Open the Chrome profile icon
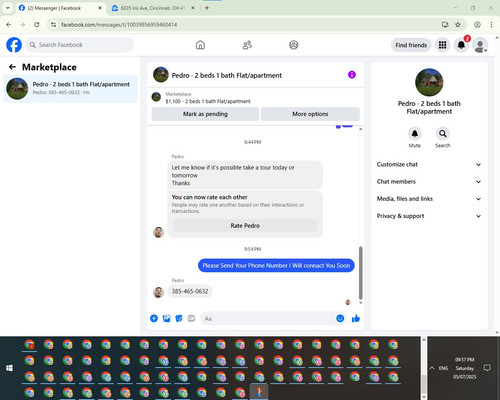 (477, 25)
